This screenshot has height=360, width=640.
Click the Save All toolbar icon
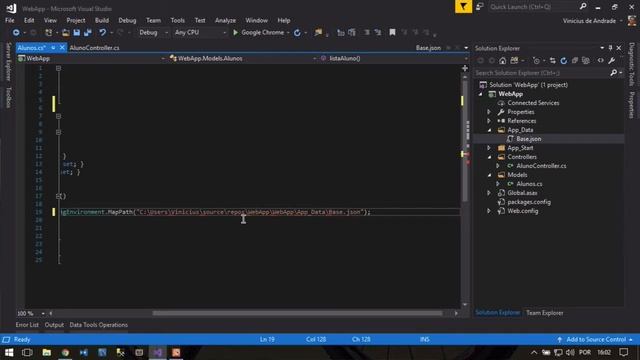pos(87,32)
